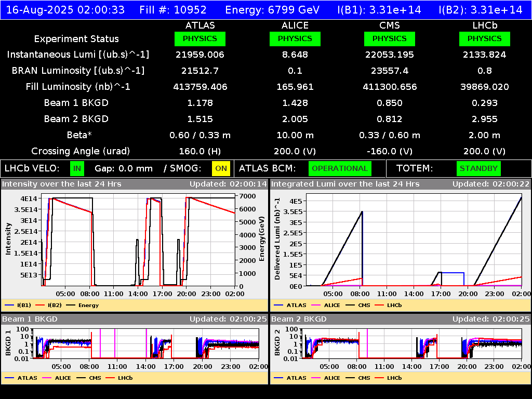Click the Energy legend entry in intensity chart
Viewport: 532px width, 399px height.
tap(83, 305)
